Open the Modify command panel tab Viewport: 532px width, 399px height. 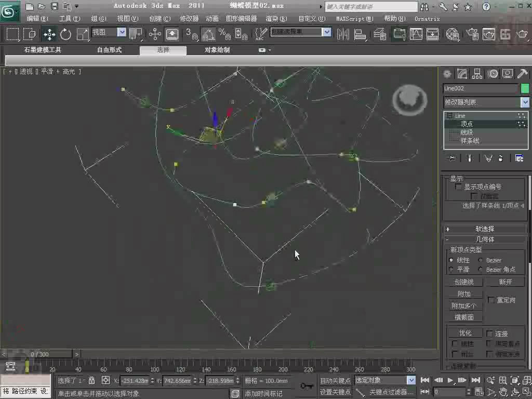(x=462, y=74)
